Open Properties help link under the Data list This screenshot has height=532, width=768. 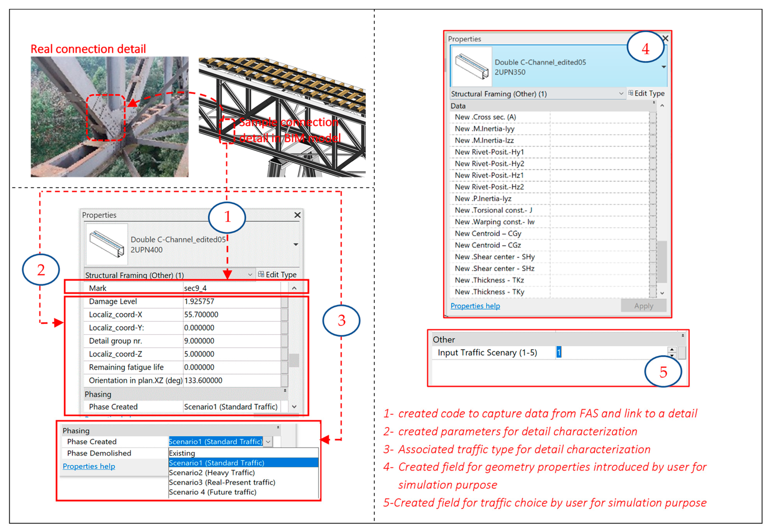coord(475,306)
